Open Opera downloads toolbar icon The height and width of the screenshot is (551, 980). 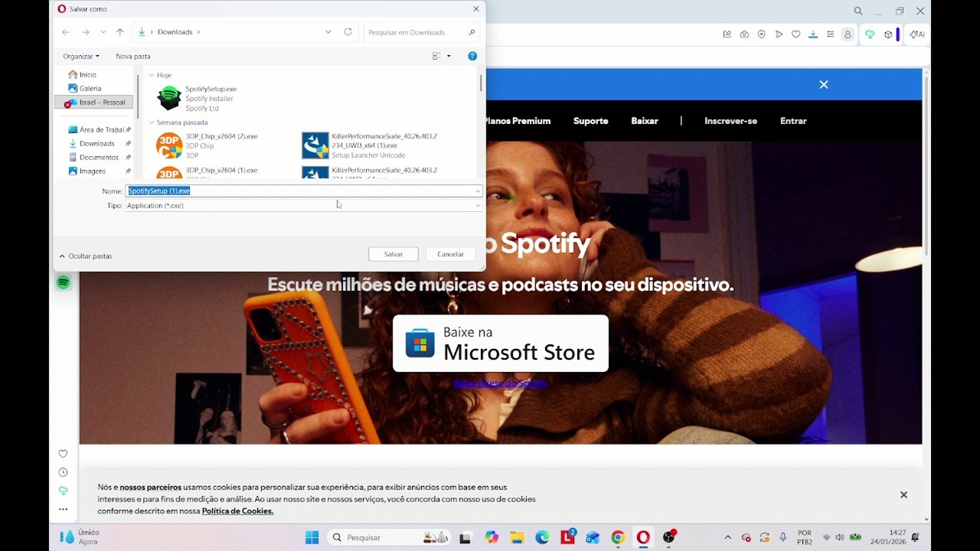click(813, 34)
